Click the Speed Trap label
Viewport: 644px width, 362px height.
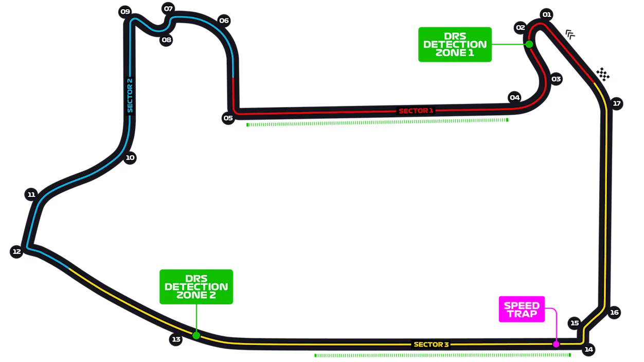click(x=522, y=310)
